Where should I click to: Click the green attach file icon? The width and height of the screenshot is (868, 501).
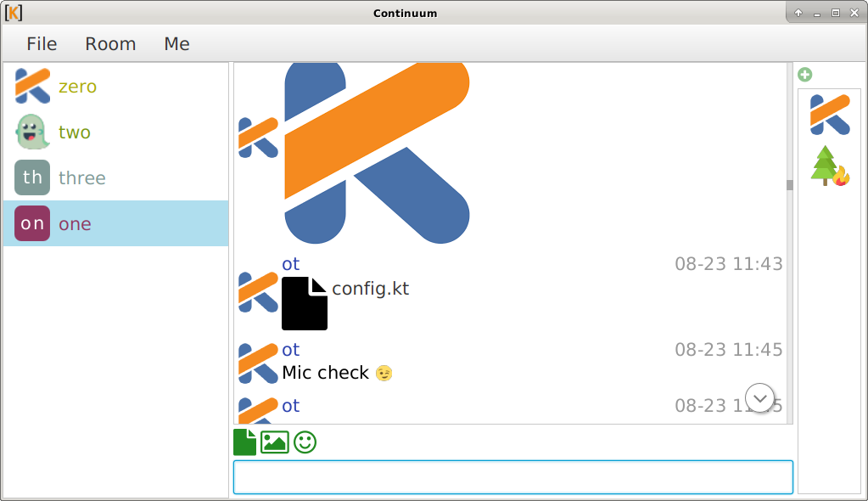tap(244, 442)
